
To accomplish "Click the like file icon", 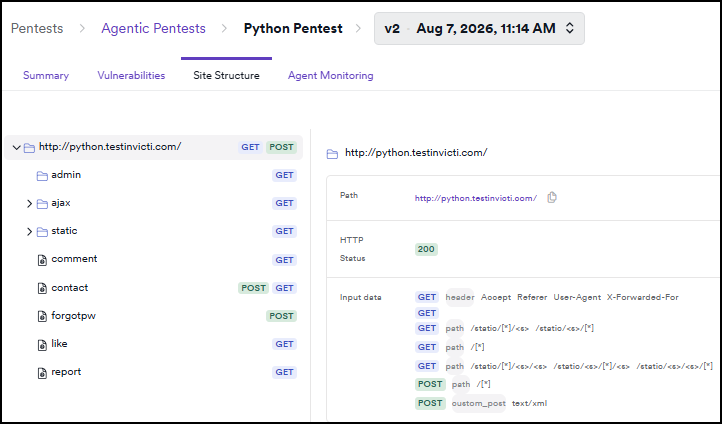I will [x=42, y=344].
